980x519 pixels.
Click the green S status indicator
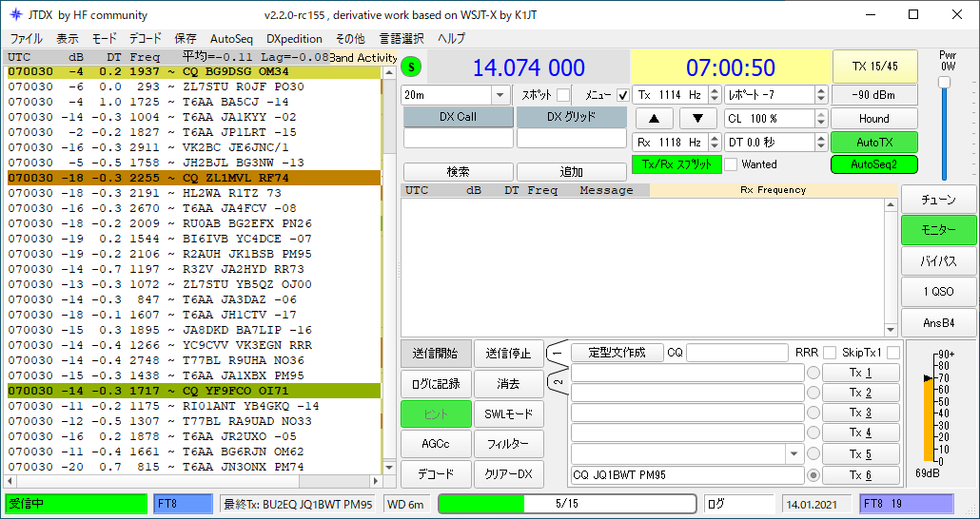[x=411, y=67]
